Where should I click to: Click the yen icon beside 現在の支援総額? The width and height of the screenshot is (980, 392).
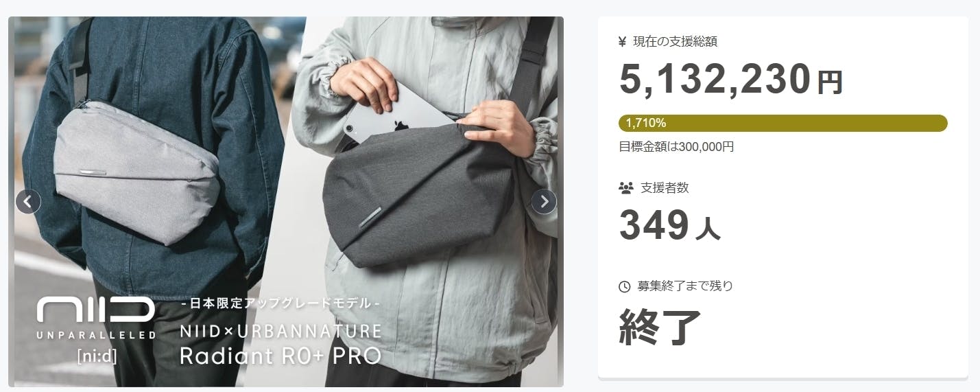coord(622,42)
